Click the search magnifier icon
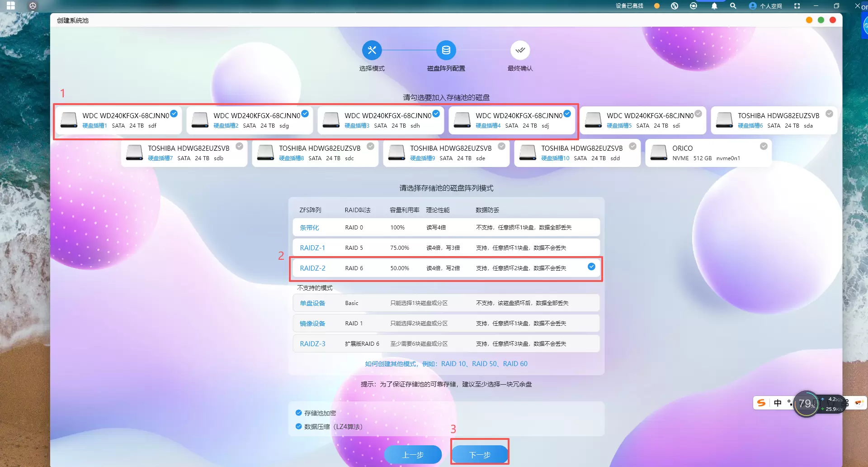 click(x=733, y=6)
